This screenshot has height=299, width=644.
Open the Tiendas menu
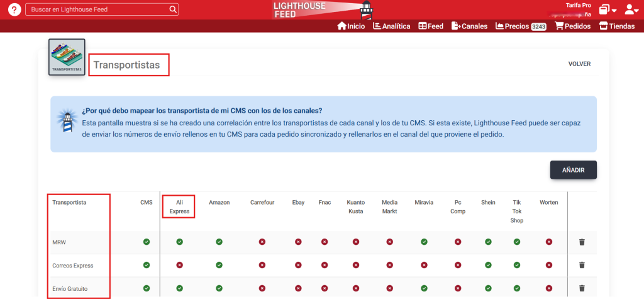(x=617, y=26)
